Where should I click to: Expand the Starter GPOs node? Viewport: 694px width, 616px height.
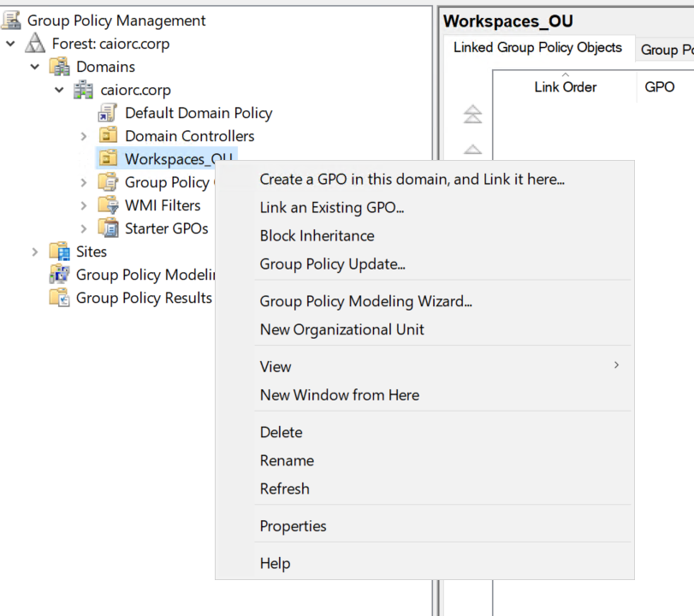click(83, 228)
